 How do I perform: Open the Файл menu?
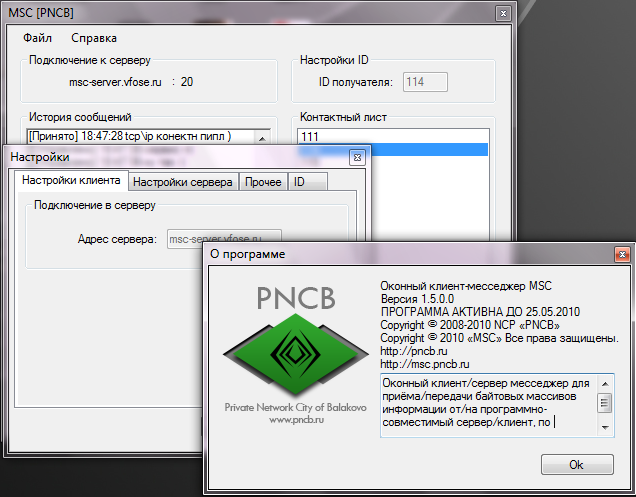tap(38, 38)
